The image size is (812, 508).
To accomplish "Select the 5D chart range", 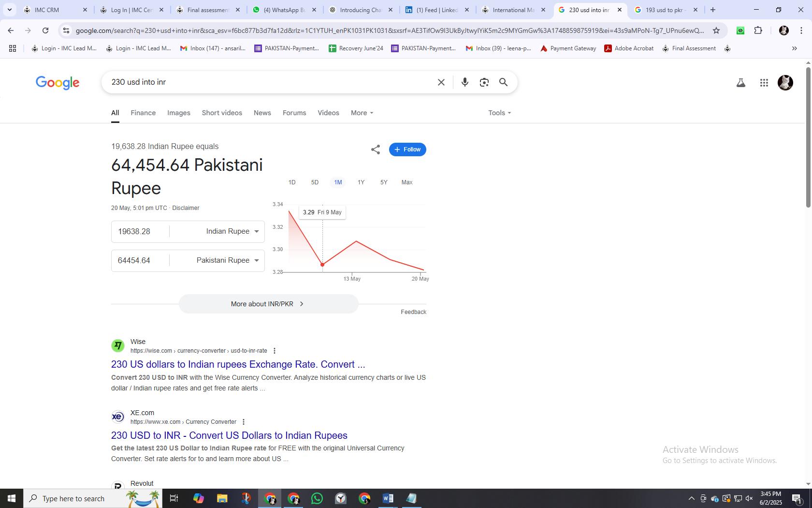I will tap(315, 182).
